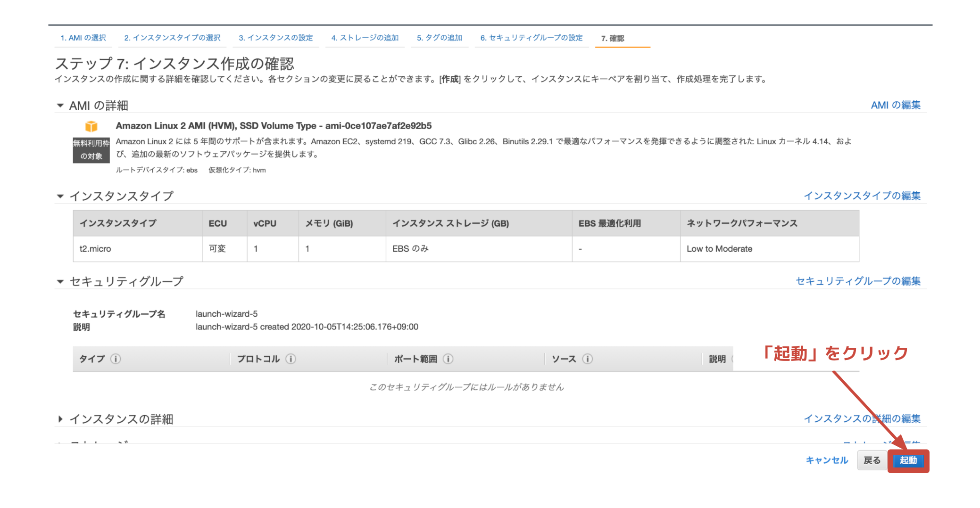Select step 5 タグの追加 tab

pos(439,38)
